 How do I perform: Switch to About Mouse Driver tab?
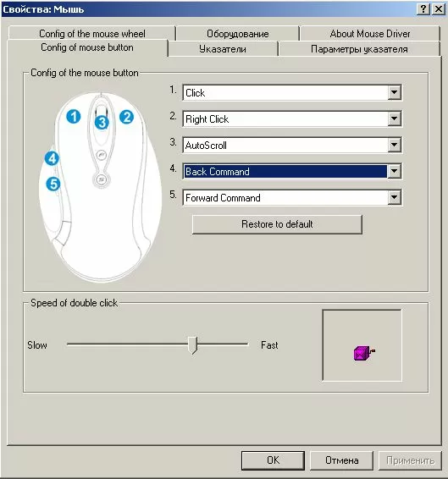pos(370,33)
